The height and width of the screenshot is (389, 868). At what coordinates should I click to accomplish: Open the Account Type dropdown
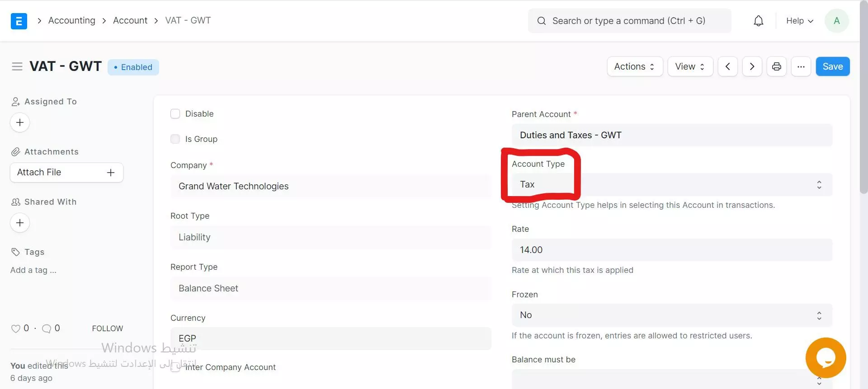coord(672,184)
